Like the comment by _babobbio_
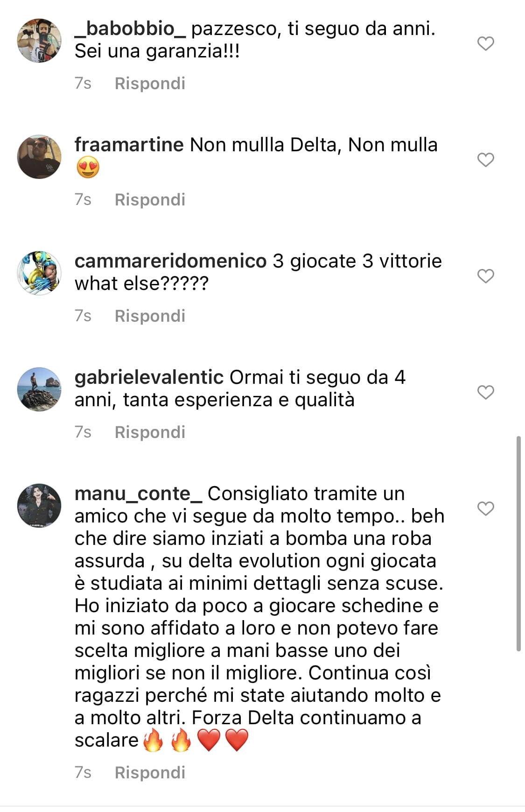 point(486,43)
